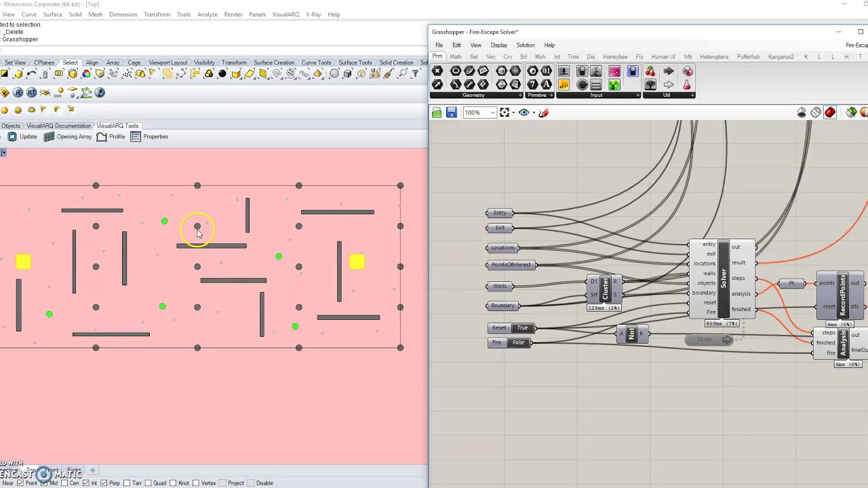Screen dimensions: 868x488
Task: Toggle the Fire boolean False value
Action: [518, 343]
